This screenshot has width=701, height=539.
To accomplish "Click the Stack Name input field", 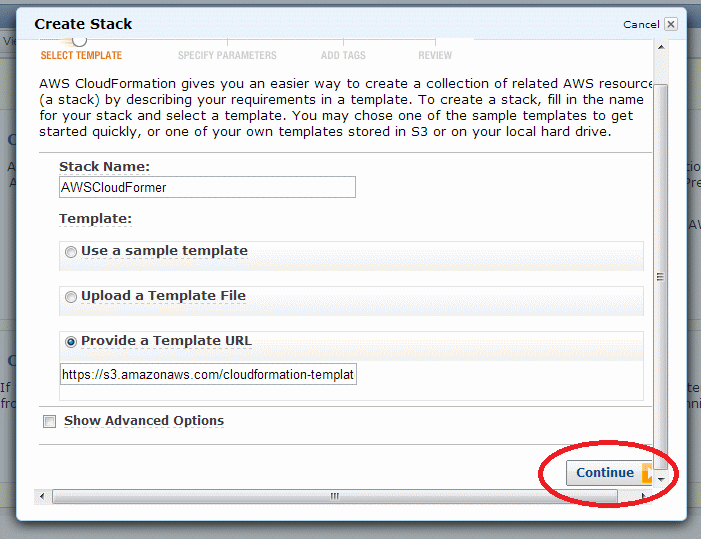I will pos(207,187).
